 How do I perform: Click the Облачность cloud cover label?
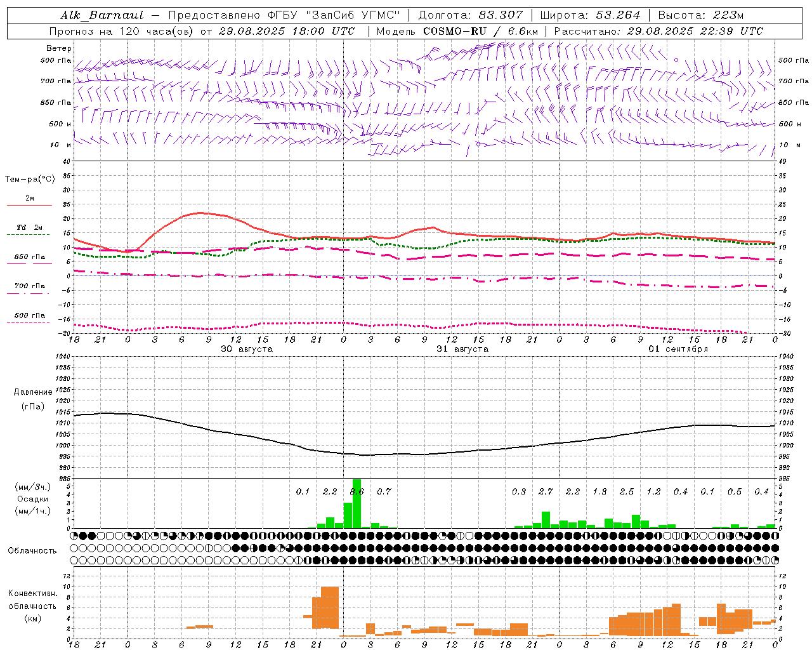click(x=32, y=550)
